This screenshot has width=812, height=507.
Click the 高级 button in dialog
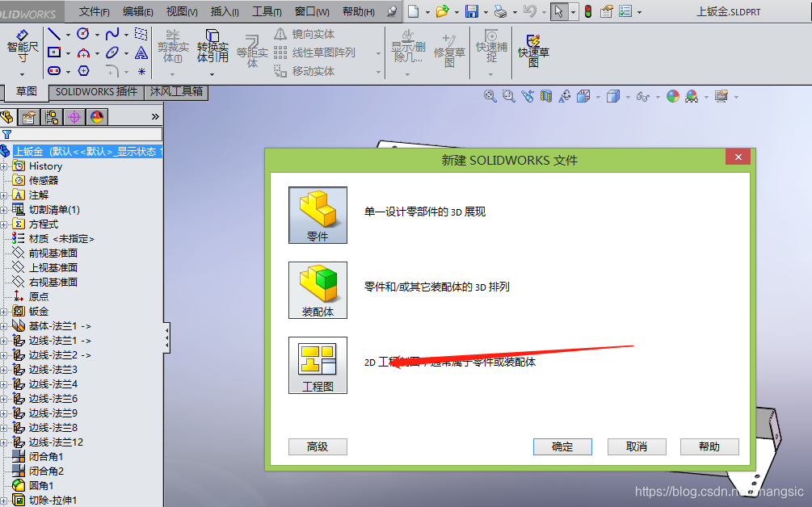click(x=318, y=446)
